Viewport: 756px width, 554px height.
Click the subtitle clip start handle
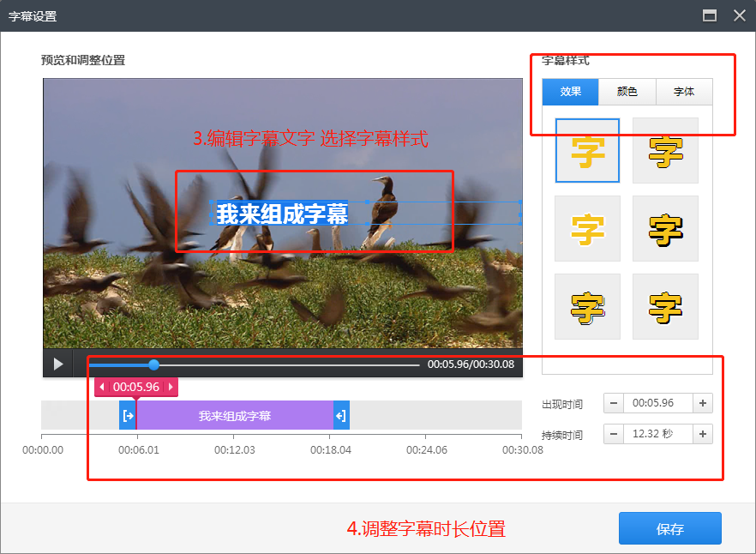pos(128,416)
